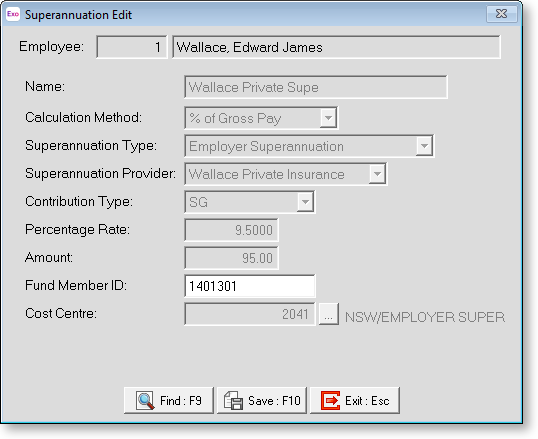Click the red Exit arrow icon
This screenshot has height=439, width=538.
point(330,401)
